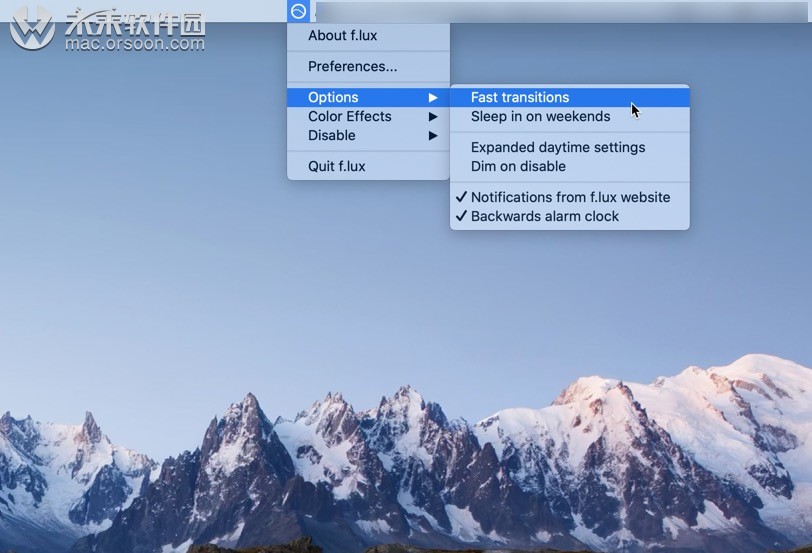Enable Fast transitions option

570,97
